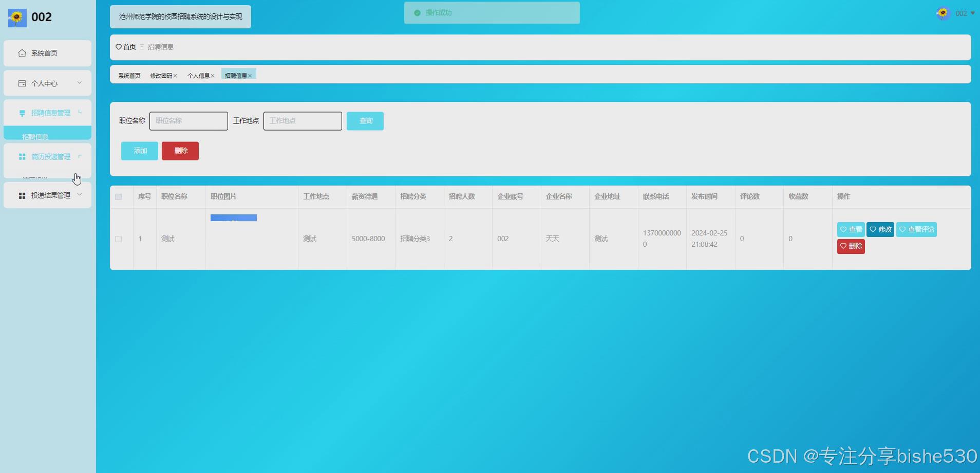Click the heart icon beside 首页 breadcrumb
Viewport: 980px width, 473px height.
[x=119, y=47]
